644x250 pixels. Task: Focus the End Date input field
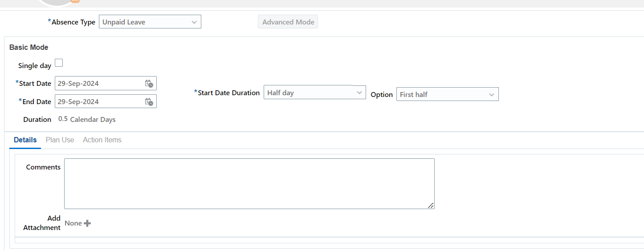click(99, 102)
